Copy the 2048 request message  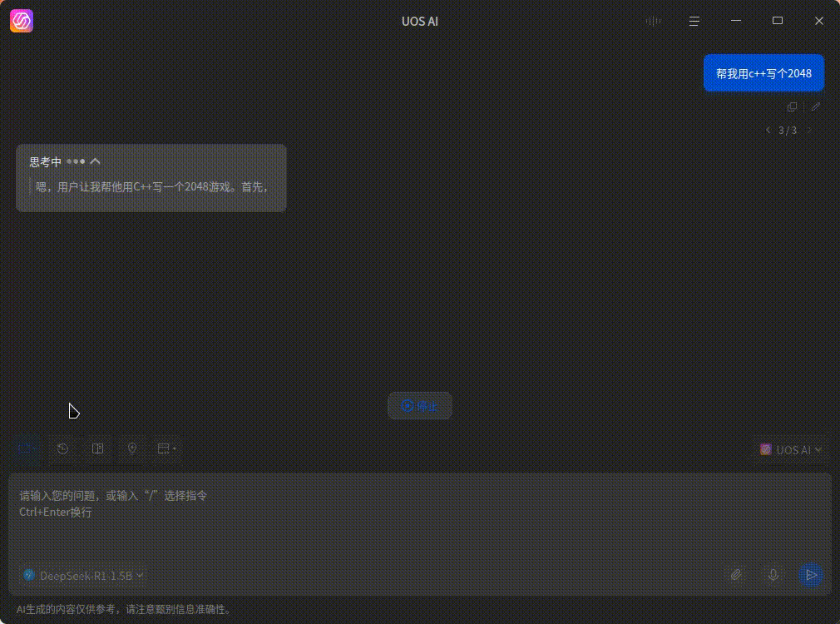[x=792, y=106]
